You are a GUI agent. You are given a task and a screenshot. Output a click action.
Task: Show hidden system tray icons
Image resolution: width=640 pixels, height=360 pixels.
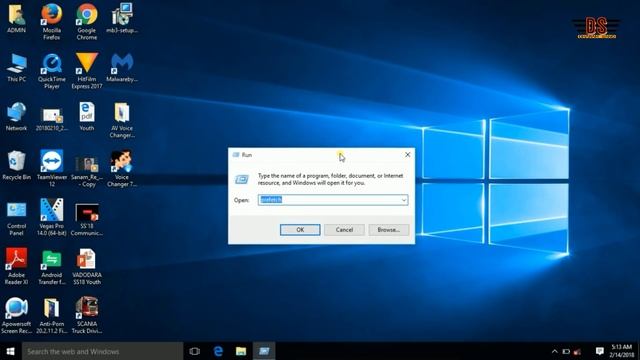coord(554,351)
